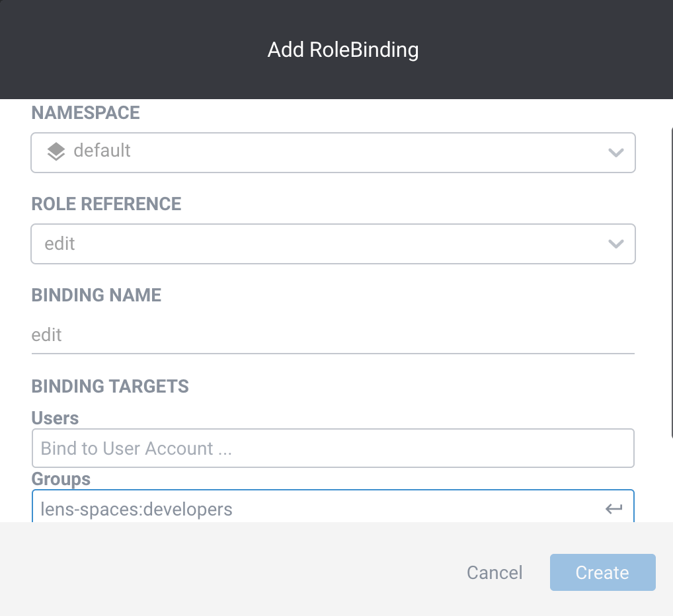The height and width of the screenshot is (616, 673).
Task: Click the Users label above the input
Action: 55,418
